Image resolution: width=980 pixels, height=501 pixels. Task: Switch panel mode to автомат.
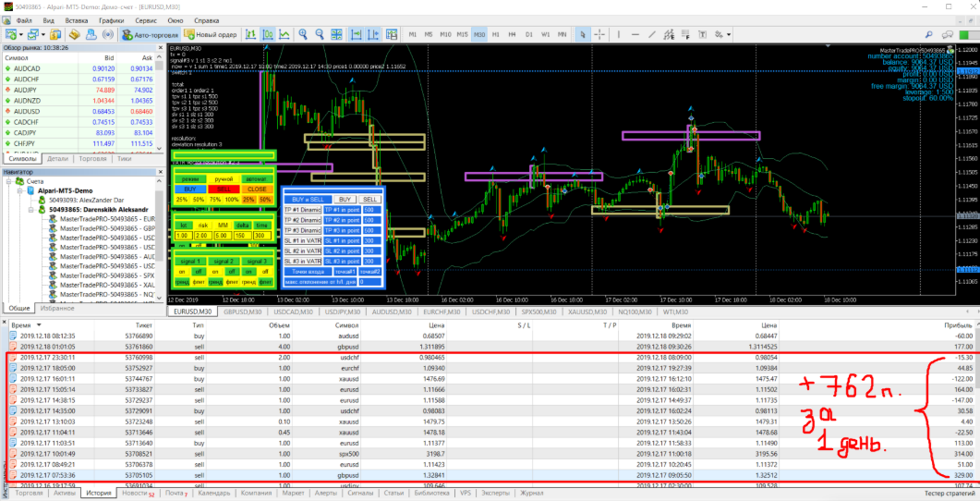[x=256, y=179]
